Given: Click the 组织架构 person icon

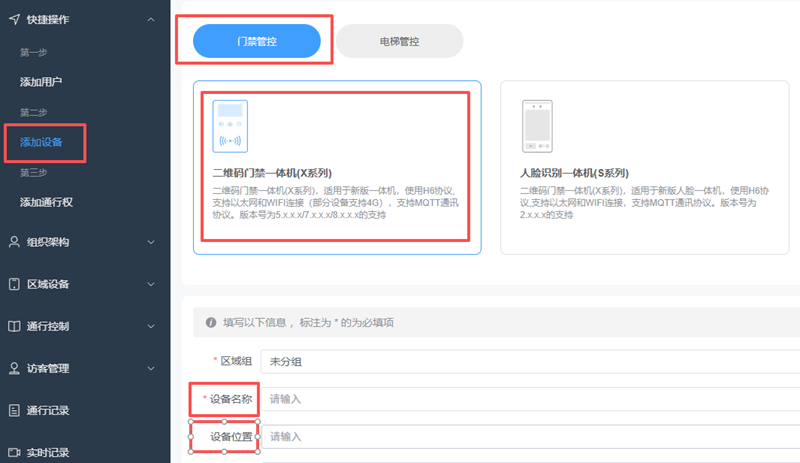Looking at the screenshot, I should (14, 242).
